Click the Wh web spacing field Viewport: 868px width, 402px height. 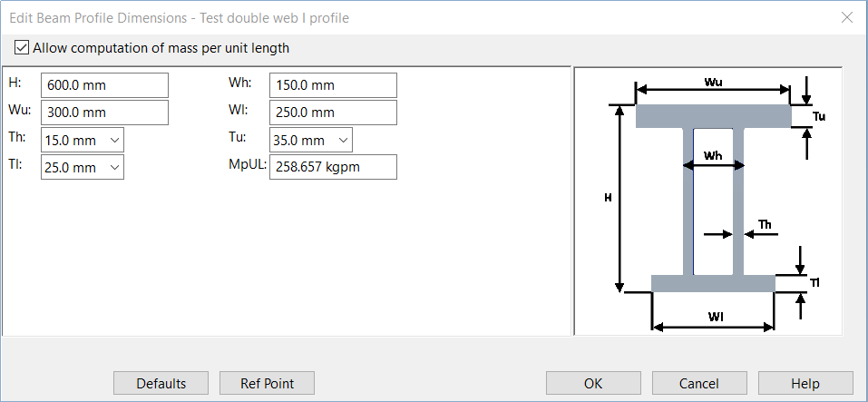333,85
